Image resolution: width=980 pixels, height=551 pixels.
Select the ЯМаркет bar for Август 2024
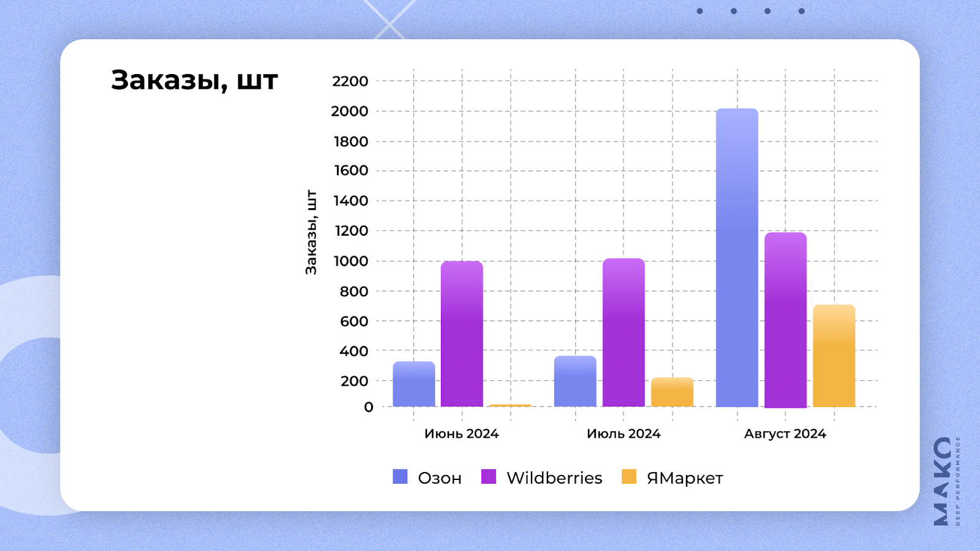pos(834,356)
